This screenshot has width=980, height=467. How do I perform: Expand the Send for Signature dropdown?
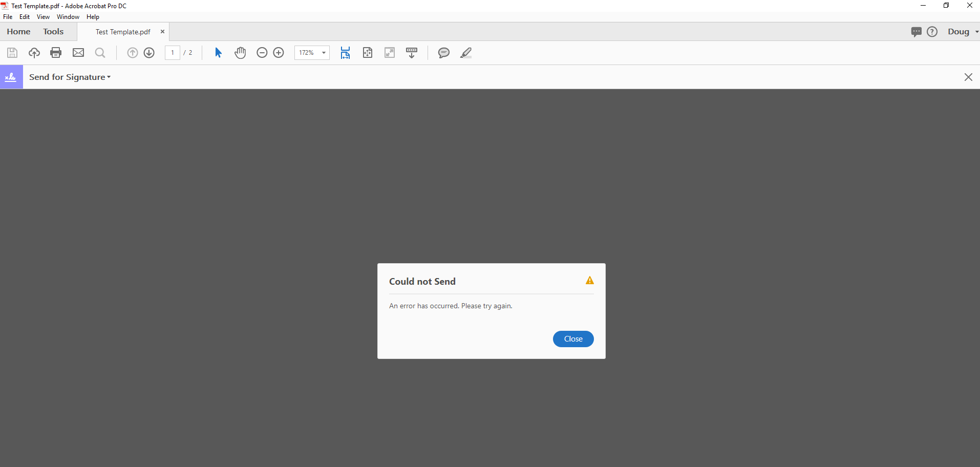point(70,77)
